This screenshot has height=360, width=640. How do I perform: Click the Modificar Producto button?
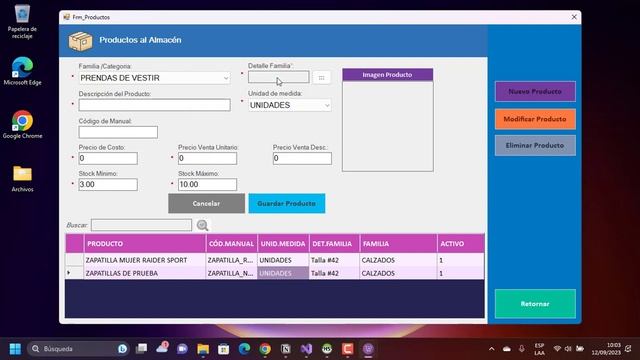(535, 119)
